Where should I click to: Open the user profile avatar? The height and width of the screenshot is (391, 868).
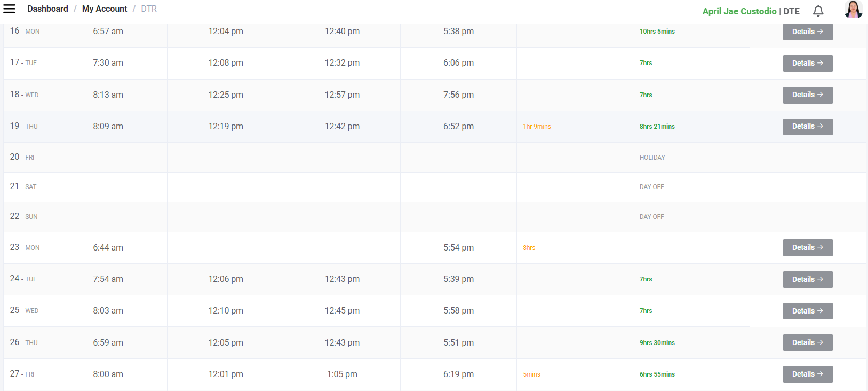point(853,10)
